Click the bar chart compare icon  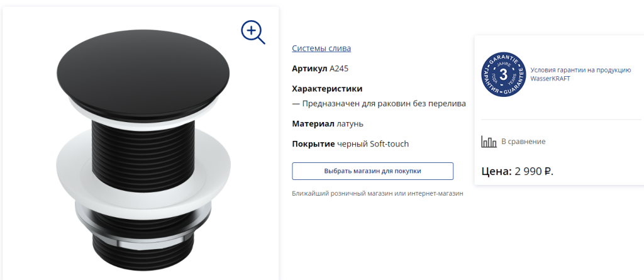(x=489, y=142)
